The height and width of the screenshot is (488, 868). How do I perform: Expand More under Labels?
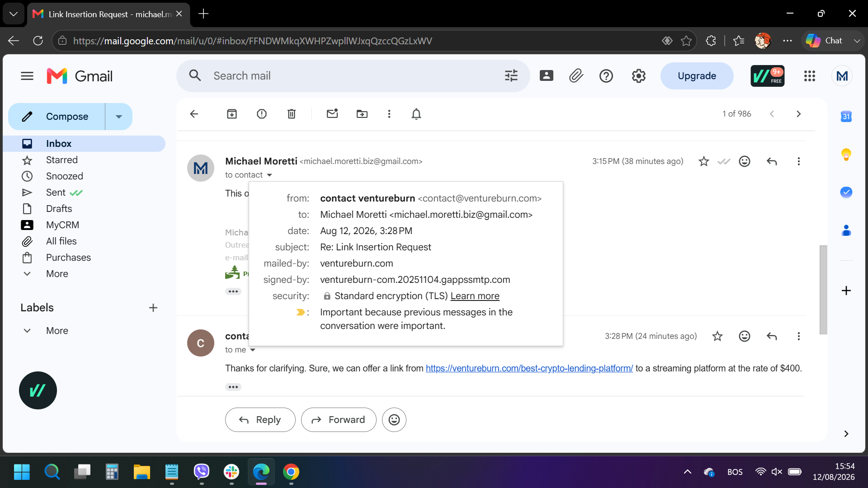point(57,331)
